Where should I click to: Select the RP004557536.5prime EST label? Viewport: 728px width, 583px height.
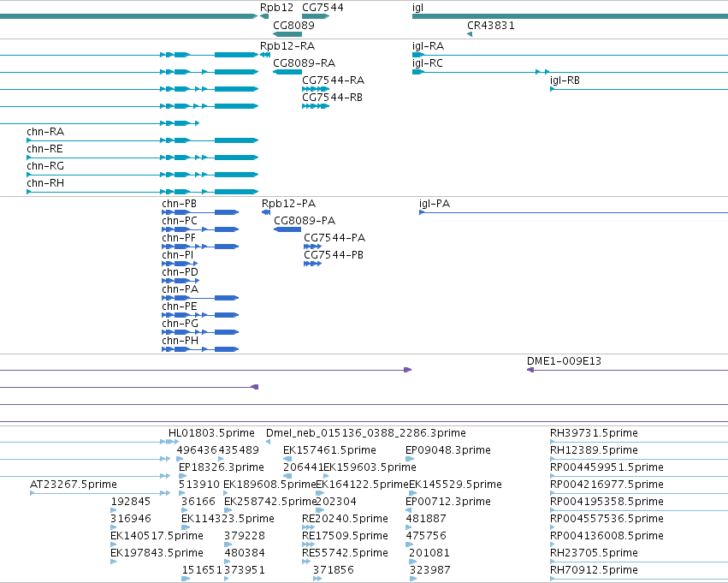[x=607, y=520]
